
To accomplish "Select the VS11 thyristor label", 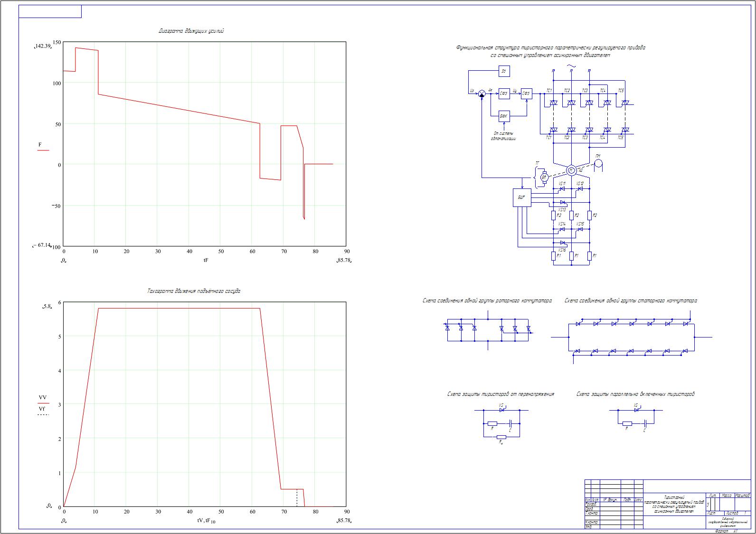I will (562, 184).
